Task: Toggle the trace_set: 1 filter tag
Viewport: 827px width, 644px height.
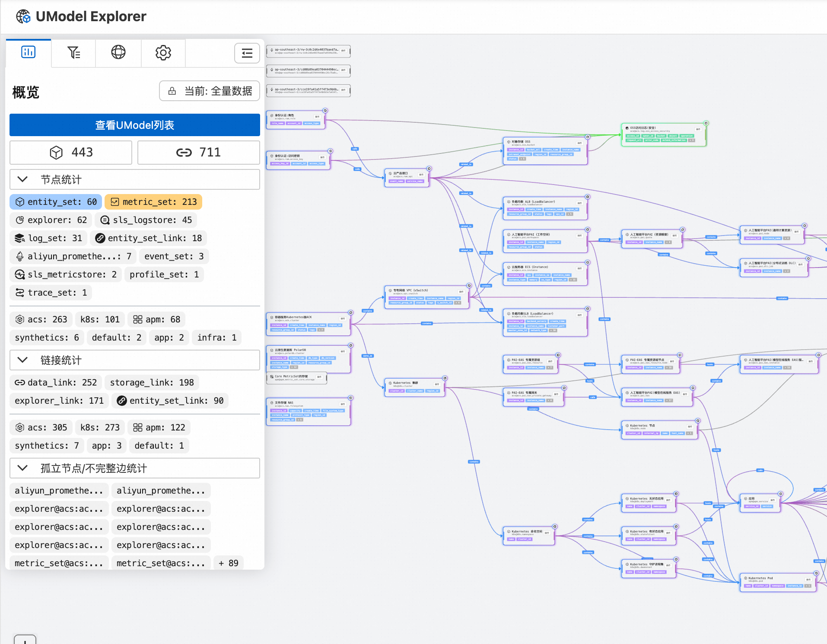Action: [x=51, y=293]
